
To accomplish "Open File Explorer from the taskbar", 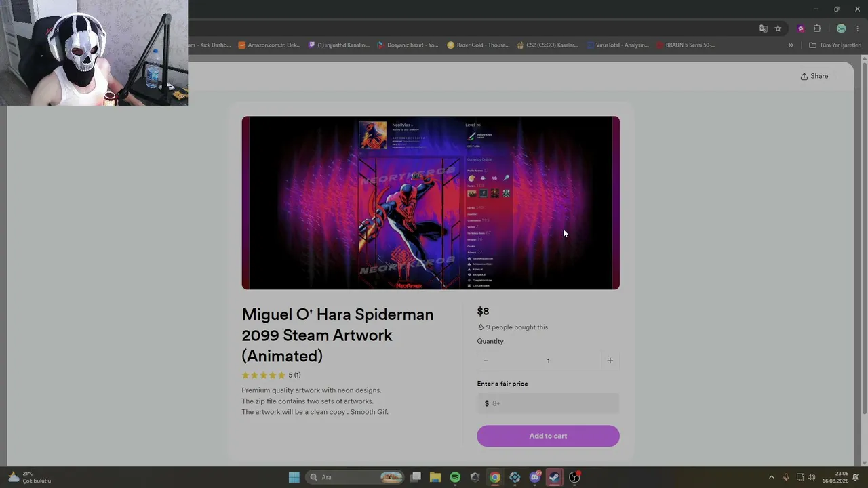I will (435, 477).
